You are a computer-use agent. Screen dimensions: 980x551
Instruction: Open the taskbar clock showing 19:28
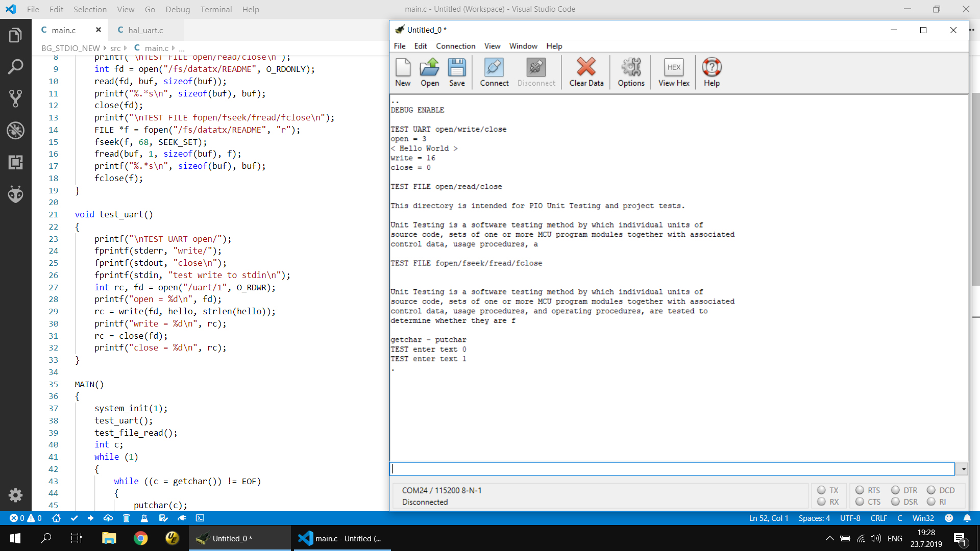(x=926, y=538)
